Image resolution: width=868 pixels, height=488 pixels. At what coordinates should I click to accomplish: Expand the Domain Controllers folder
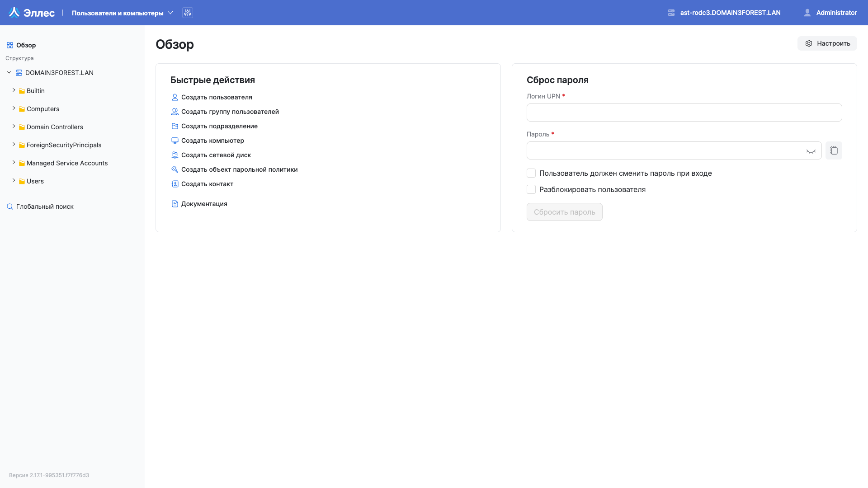tap(14, 127)
